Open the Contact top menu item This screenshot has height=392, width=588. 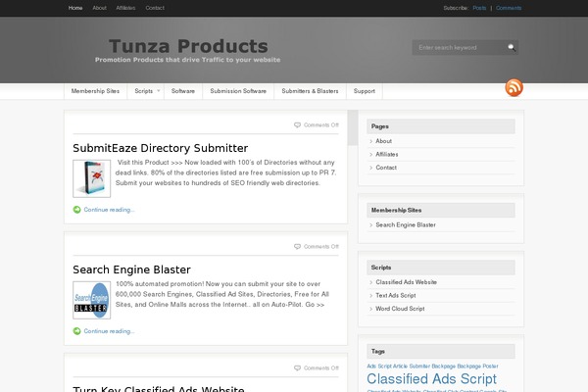155,8
